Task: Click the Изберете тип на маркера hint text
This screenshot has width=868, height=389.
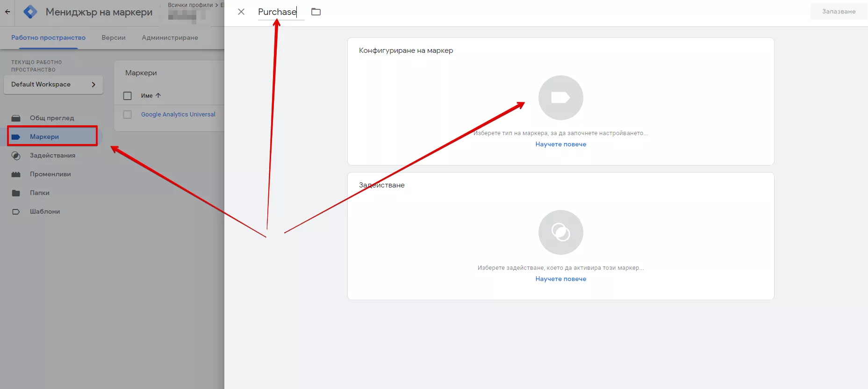Action: tap(561, 133)
